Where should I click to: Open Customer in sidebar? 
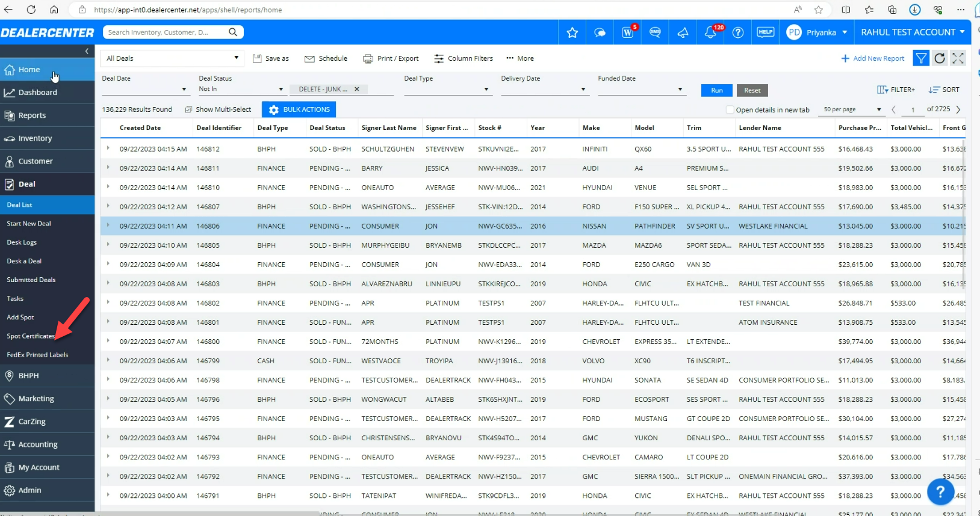[x=47, y=161]
